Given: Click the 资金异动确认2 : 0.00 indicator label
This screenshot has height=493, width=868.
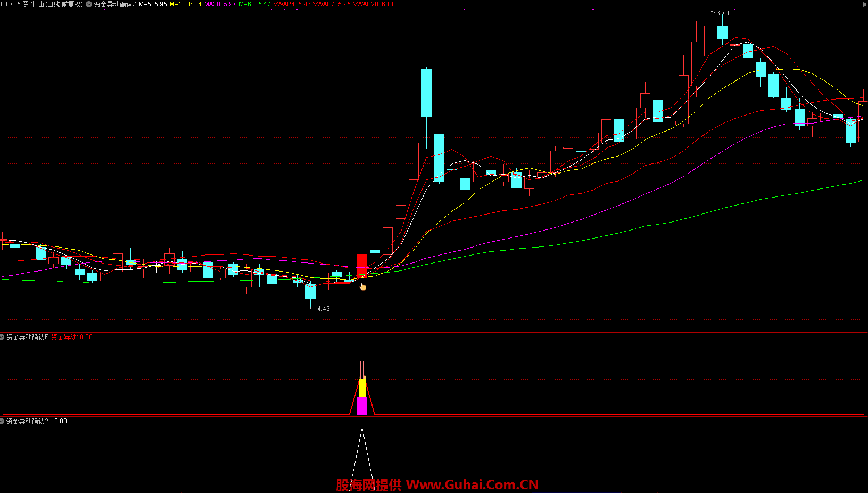Looking at the screenshot, I should pos(36,421).
